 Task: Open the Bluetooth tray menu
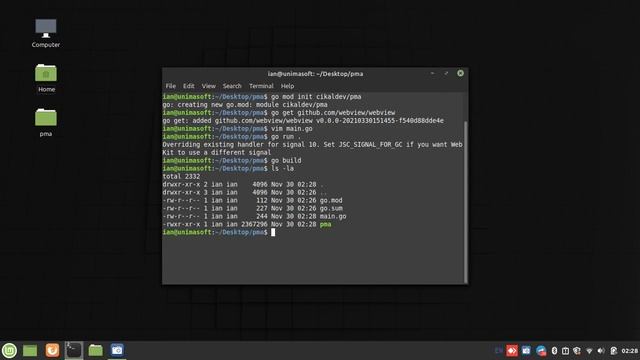click(x=554, y=351)
